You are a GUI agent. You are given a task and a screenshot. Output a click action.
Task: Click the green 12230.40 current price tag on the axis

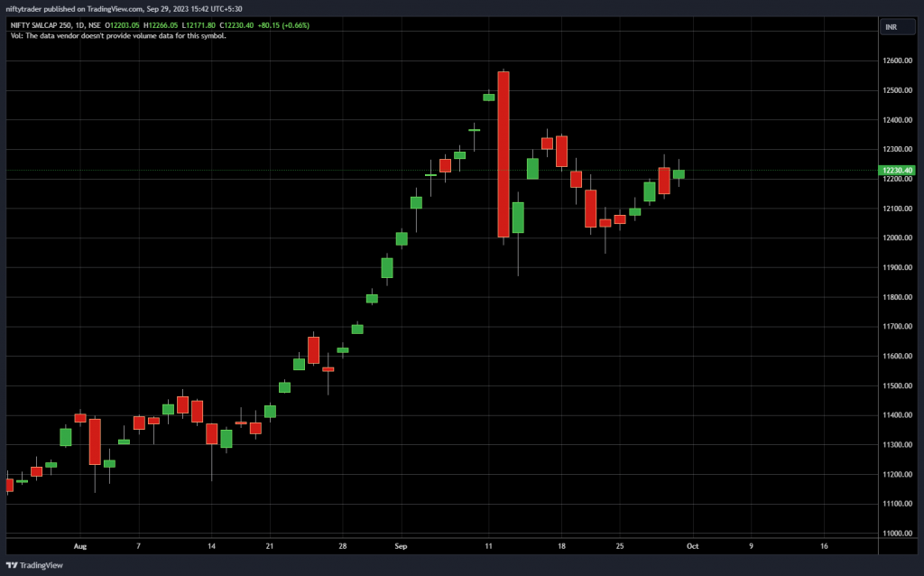[x=897, y=171]
